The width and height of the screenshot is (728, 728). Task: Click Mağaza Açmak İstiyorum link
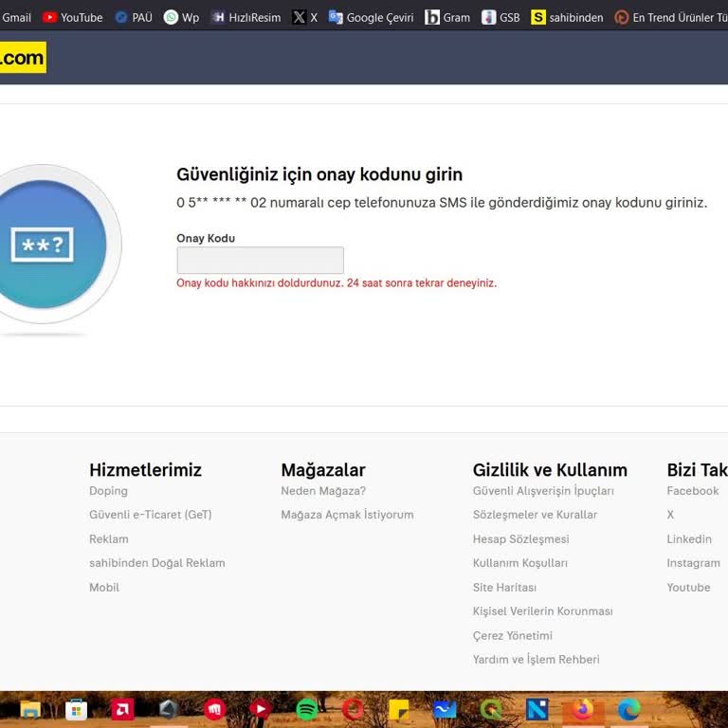[x=347, y=515]
